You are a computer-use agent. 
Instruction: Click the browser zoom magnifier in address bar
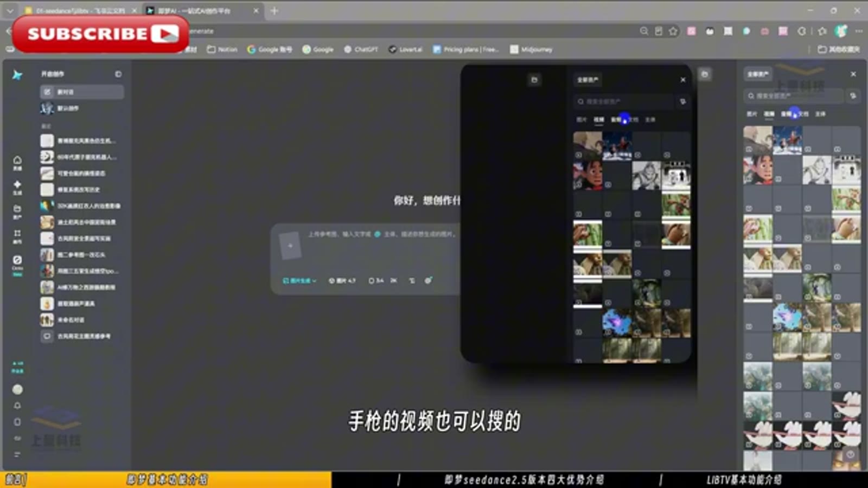pyautogui.click(x=644, y=31)
